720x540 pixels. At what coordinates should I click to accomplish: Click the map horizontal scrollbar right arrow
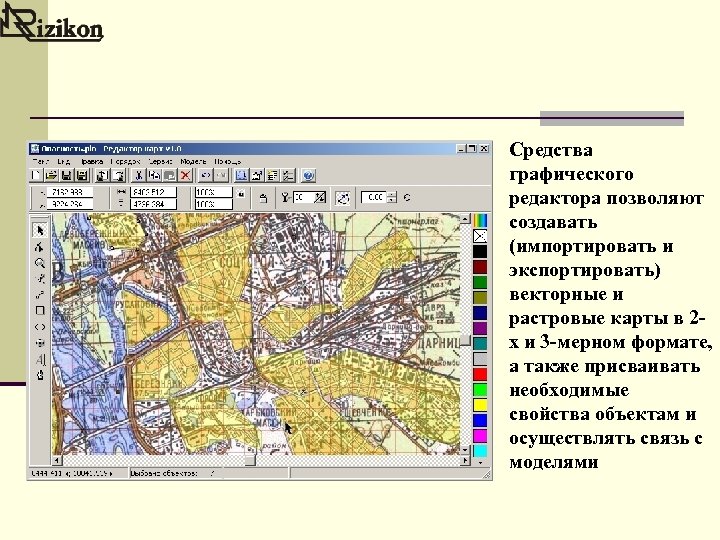click(465, 460)
